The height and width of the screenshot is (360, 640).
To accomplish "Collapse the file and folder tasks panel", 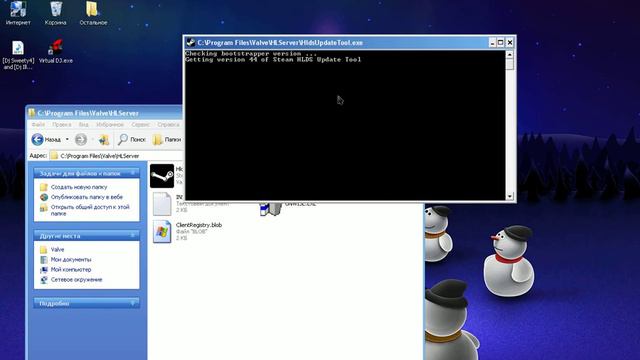I will pyautogui.click(x=133, y=173).
